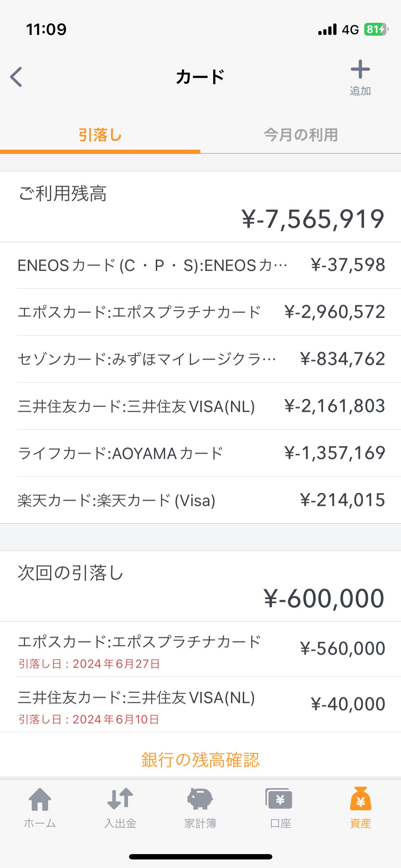Tap the 三井住友VISA(NL) ¥-2,161,803 balance row
This screenshot has height=868, width=401.
coord(200,406)
